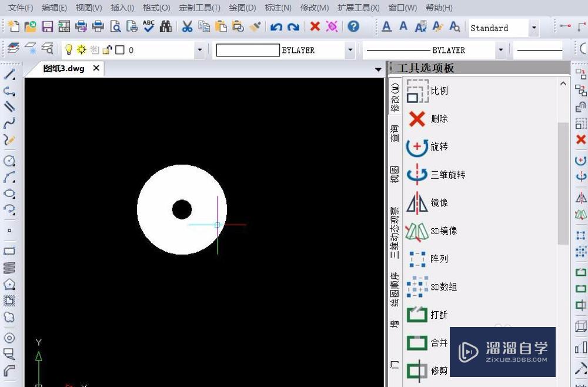Open the 绘图(D) menu
Viewport: 588px width, 387px height.
point(242,8)
